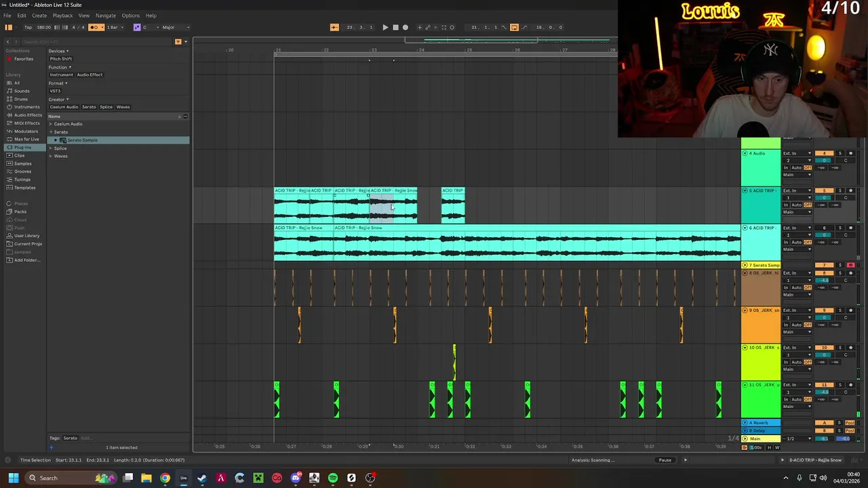Select the Templates browser category

click(24, 187)
